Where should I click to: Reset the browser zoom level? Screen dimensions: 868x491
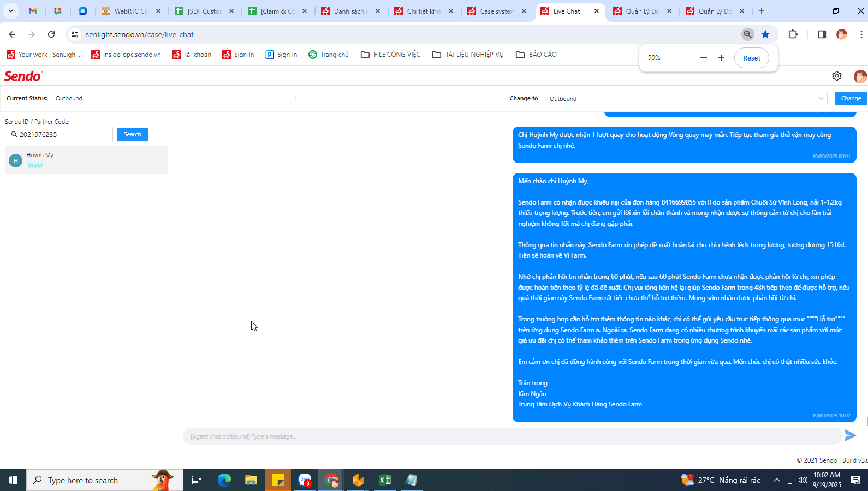pyautogui.click(x=752, y=58)
